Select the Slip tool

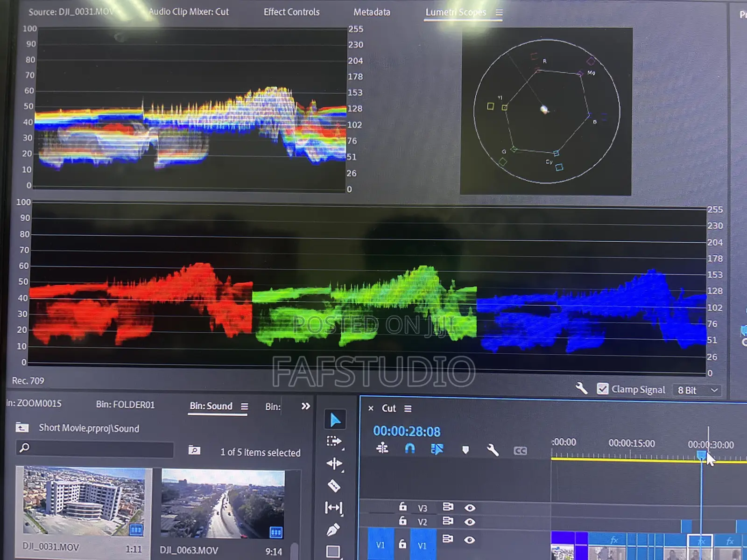coord(334,507)
